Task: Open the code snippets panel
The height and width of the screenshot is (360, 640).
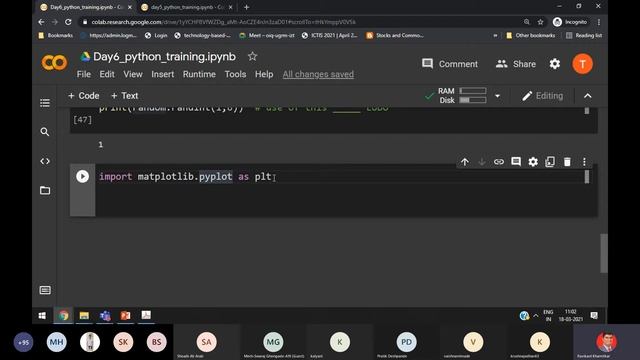Action: click(x=45, y=161)
